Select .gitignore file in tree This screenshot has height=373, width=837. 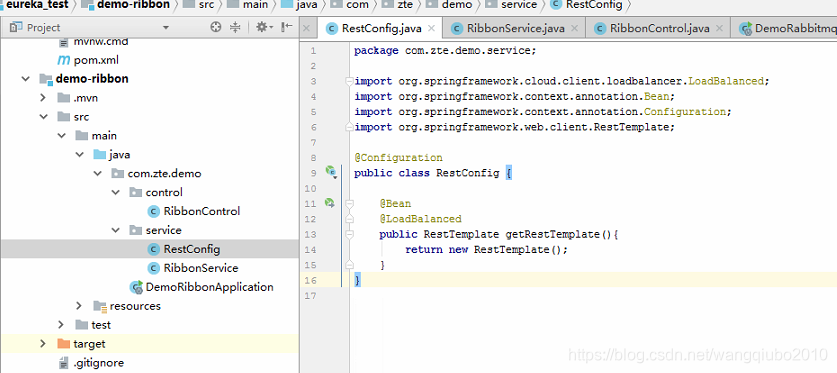99,363
